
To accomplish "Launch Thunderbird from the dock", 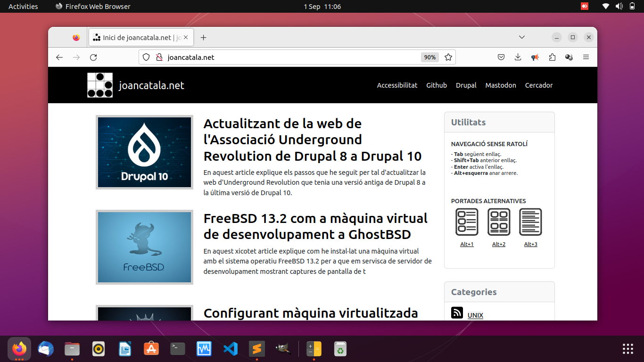I will 46,349.
